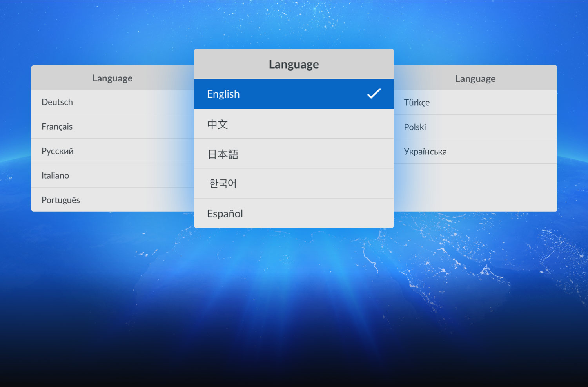Click the Language header above Deutsch

[112, 78]
